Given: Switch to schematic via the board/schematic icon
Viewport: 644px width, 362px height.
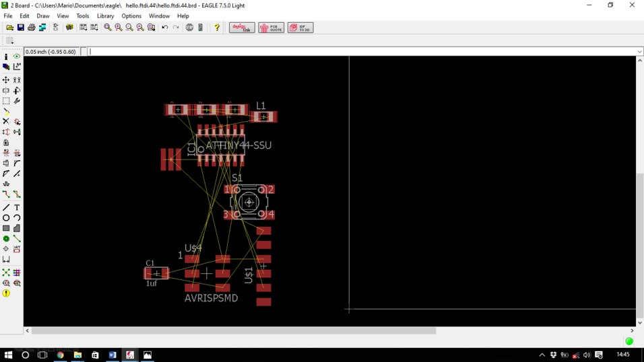Looking at the screenshot, I should pyautogui.click(x=55, y=28).
